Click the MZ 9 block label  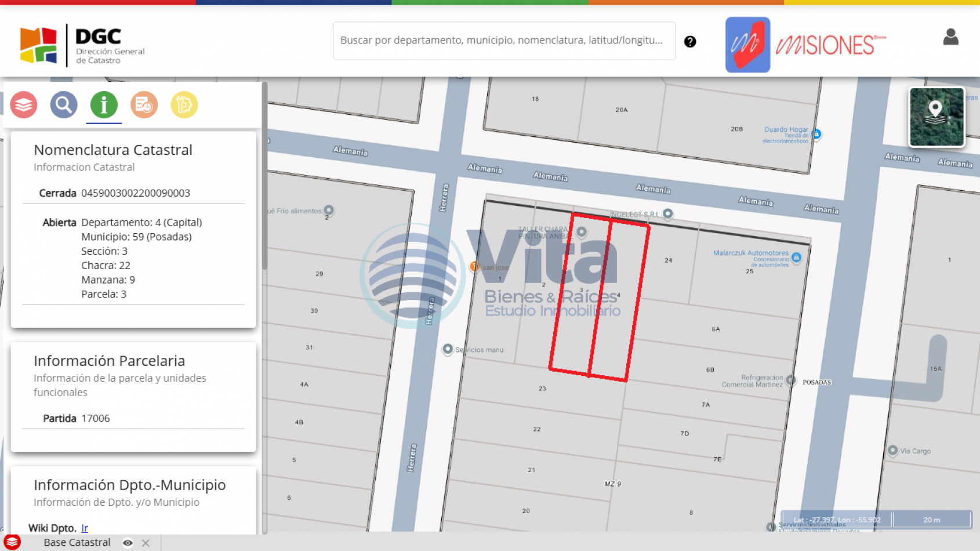612,484
